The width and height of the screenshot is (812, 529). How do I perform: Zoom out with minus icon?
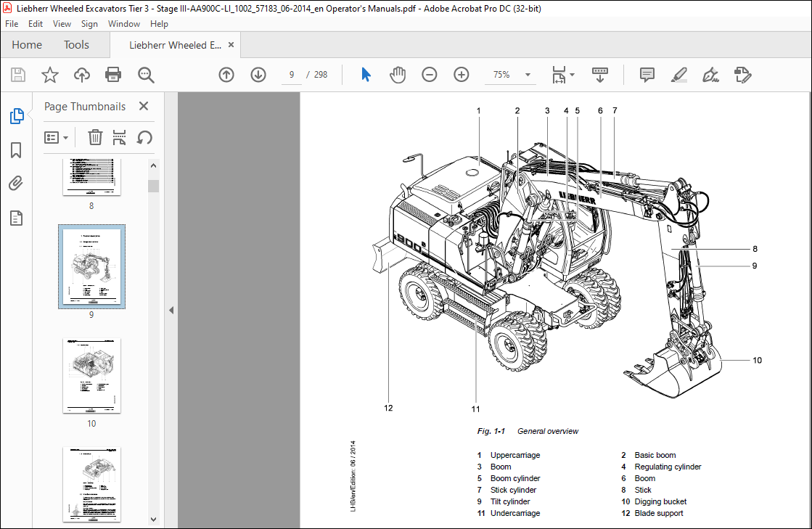pyautogui.click(x=430, y=75)
